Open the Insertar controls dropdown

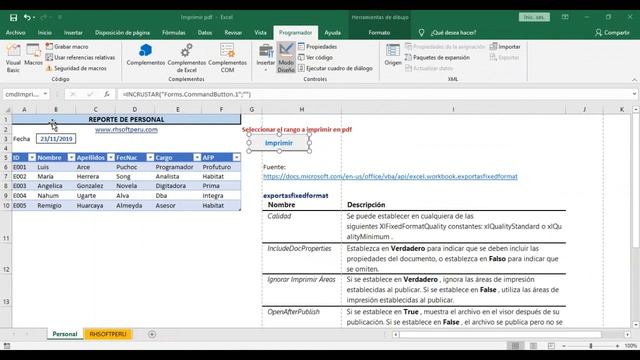pyautogui.click(x=266, y=58)
